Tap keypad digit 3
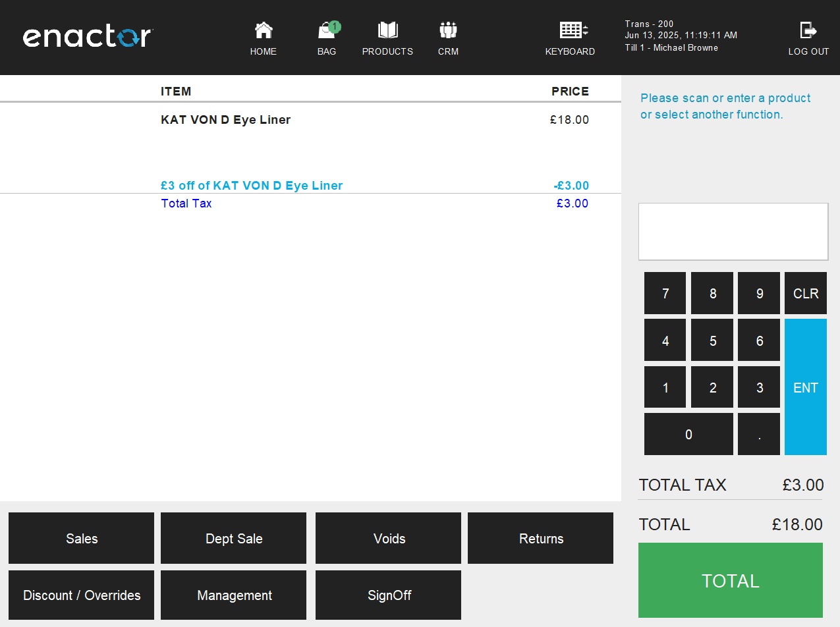840x627 pixels. coord(759,387)
